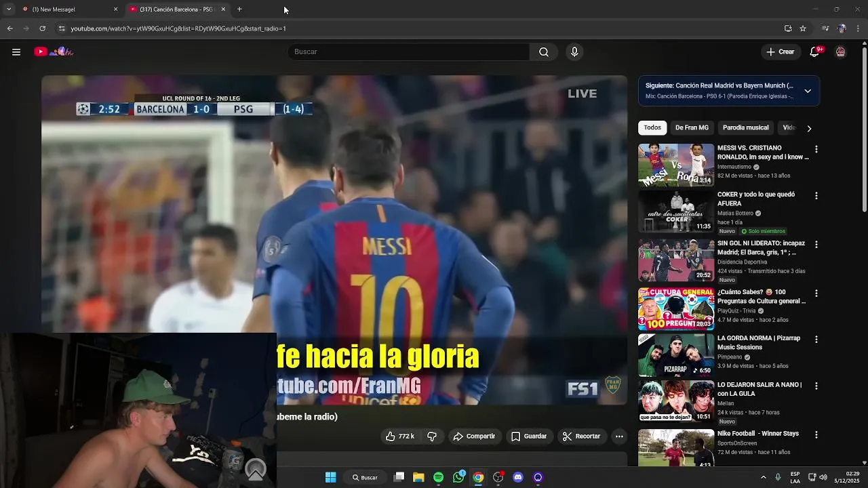The height and width of the screenshot is (488, 868).
Task: Open taskbar Buscar search
Action: [365, 477]
